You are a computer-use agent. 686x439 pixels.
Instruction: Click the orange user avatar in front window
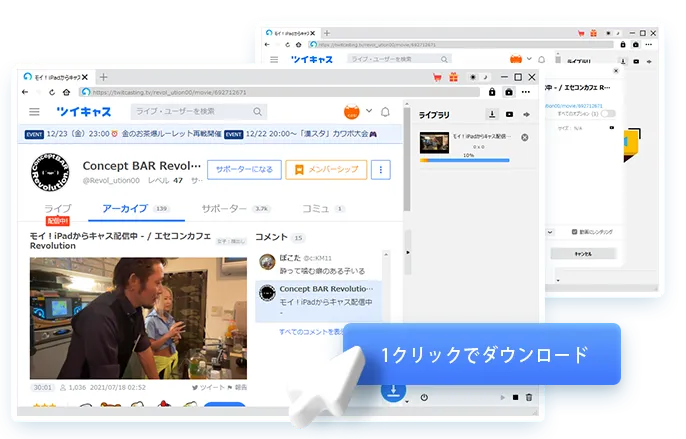pos(352,112)
